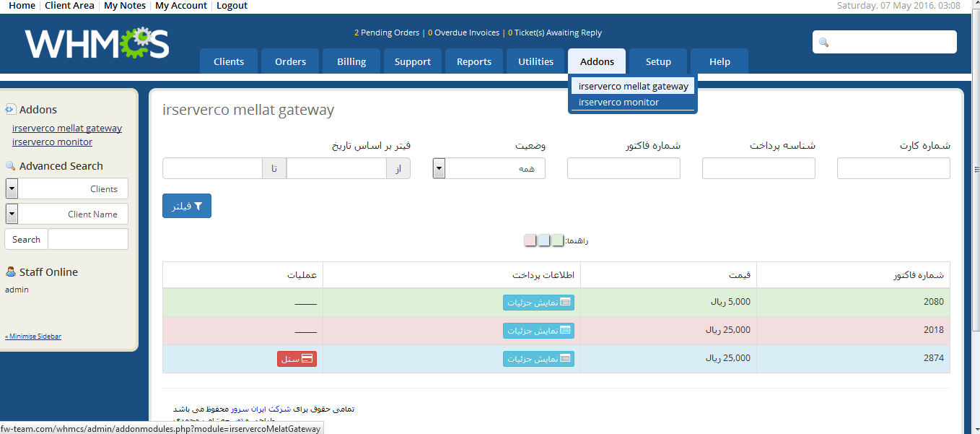Click invoice number 2018 in the table
This screenshot has width=980, height=434.
934,330
